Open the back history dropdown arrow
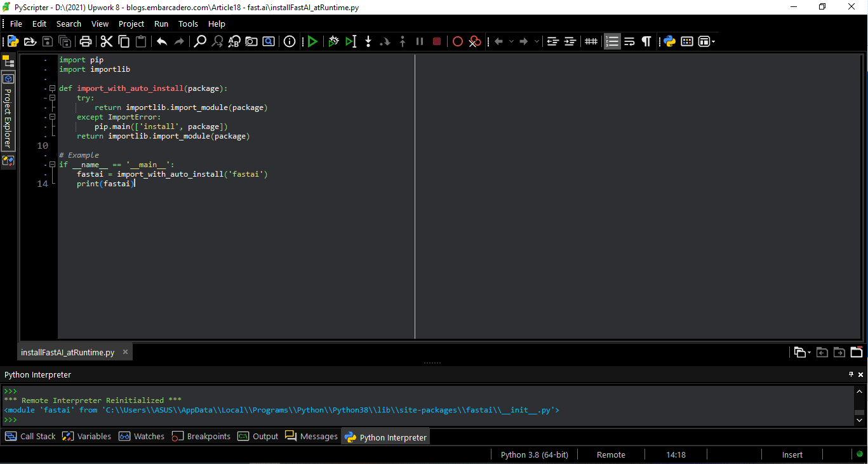 [x=511, y=41]
